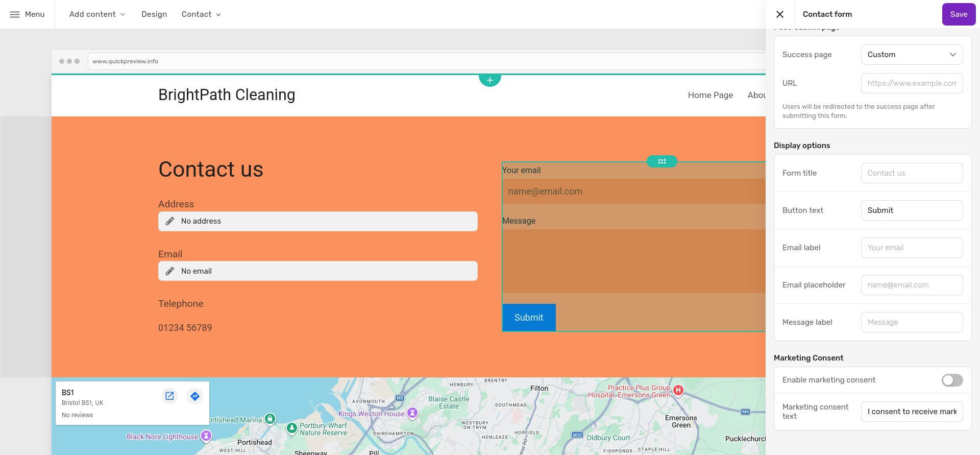Open the hamburger Menu icon
The width and height of the screenshot is (980, 455).
15,14
